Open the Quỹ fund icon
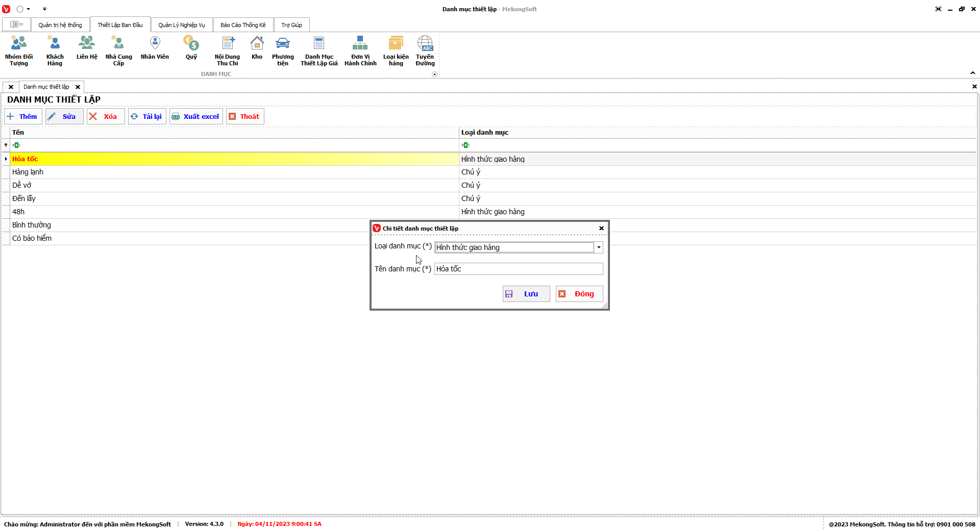The height and width of the screenshot is (530, 980). (191, 48)
